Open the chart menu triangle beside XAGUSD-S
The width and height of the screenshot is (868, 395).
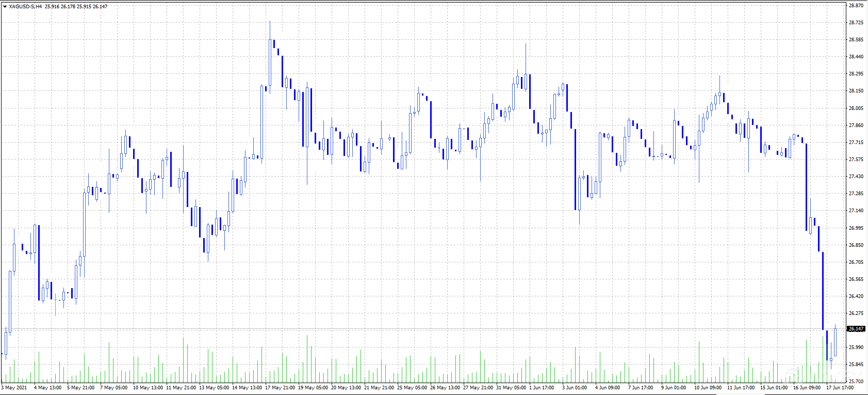coord(5,7)
